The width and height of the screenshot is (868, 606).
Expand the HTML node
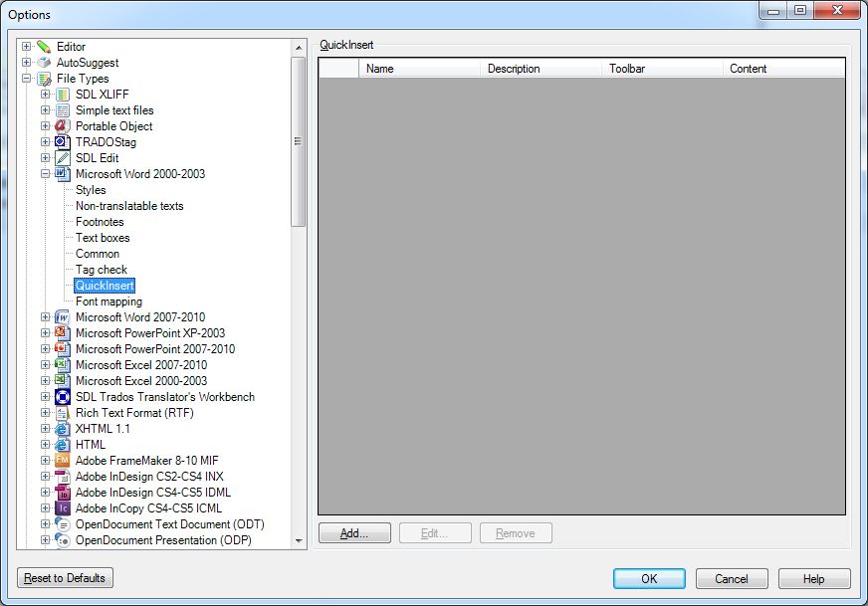point(46,445)
